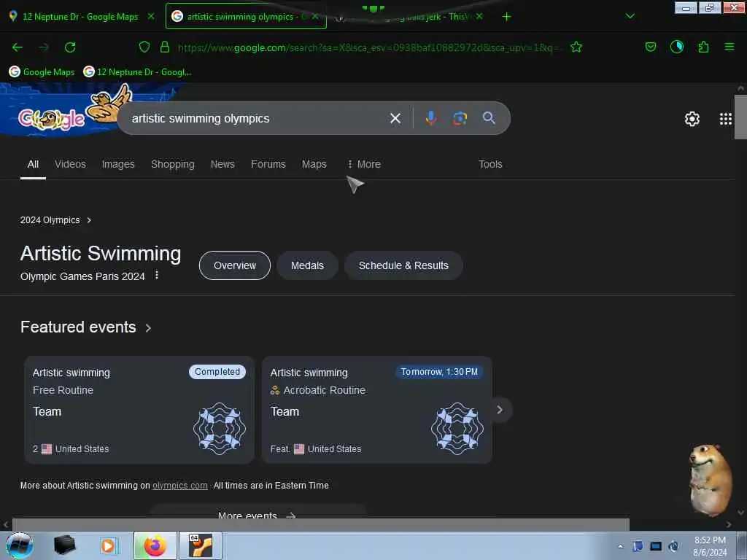
Task: Select the Medals chip
Action: 307,265
